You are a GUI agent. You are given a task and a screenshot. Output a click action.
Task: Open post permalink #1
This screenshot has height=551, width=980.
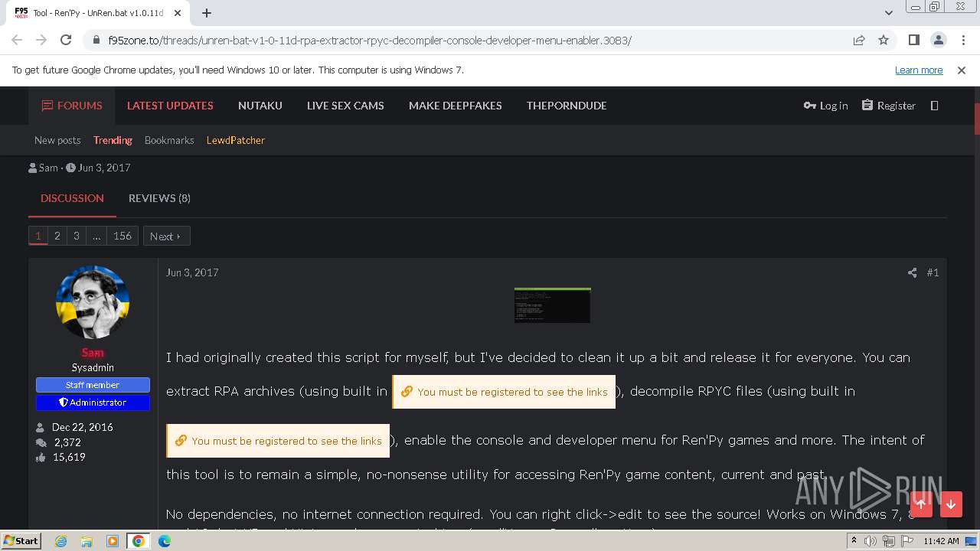pos(933,272)
